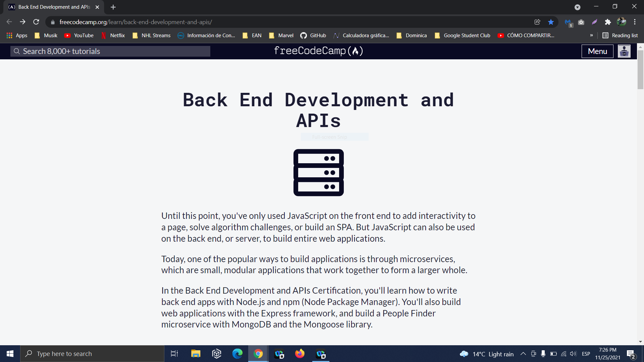
Task: Open the Apps bookmark shortcut
Action: [17, 35]
